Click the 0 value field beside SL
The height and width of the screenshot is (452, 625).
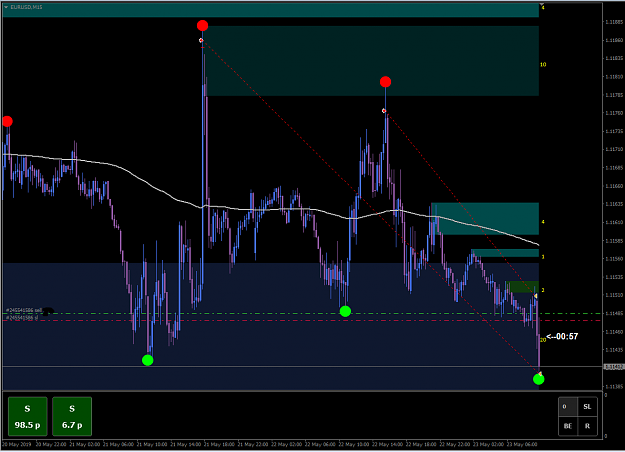568,407
